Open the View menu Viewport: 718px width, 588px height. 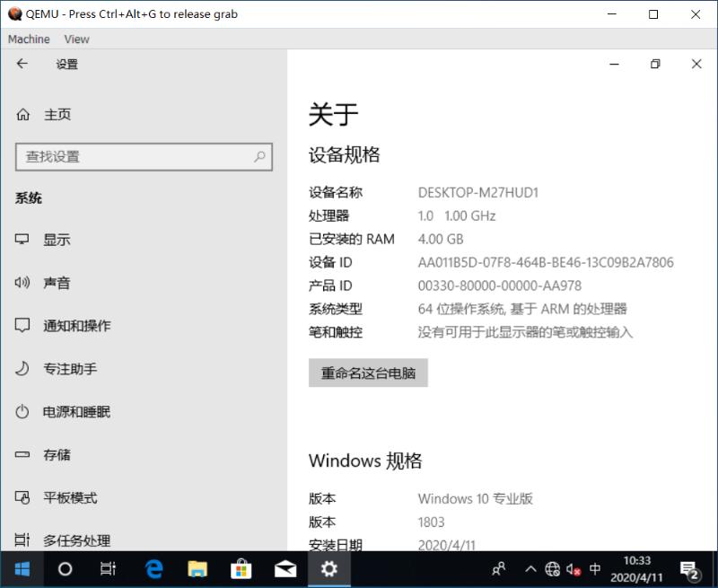76,39
